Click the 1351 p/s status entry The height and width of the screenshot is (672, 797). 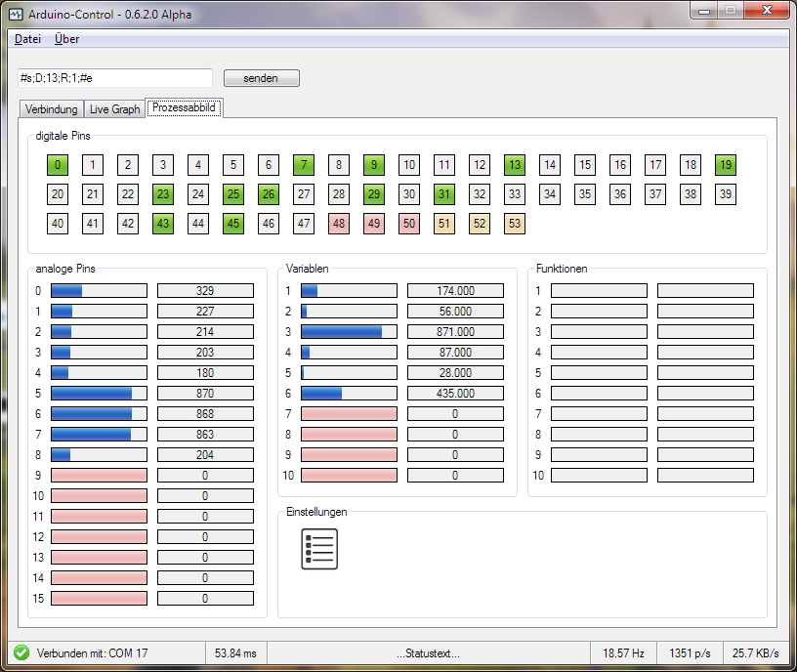(x=690, y=653)
